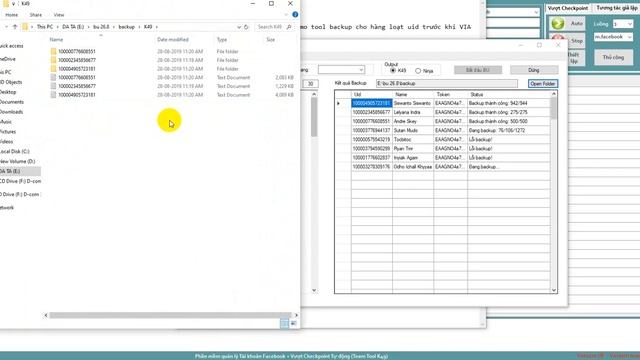Click the Explorer up-arrow navigation icon
This screenshot has height=360, width=640.
(x=15, y=27)
